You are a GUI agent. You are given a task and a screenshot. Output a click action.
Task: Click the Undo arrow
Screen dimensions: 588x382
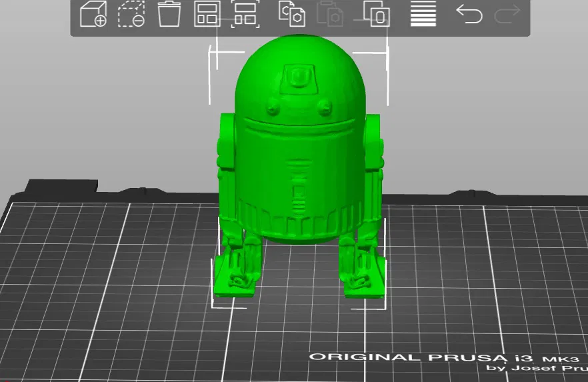tap(469, 14)
